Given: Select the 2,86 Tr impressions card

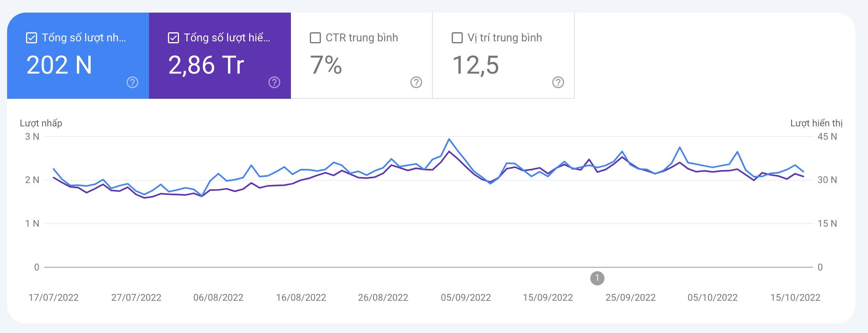Looking at the screenshot, I should pyautogui.click(x=220, y=55).
